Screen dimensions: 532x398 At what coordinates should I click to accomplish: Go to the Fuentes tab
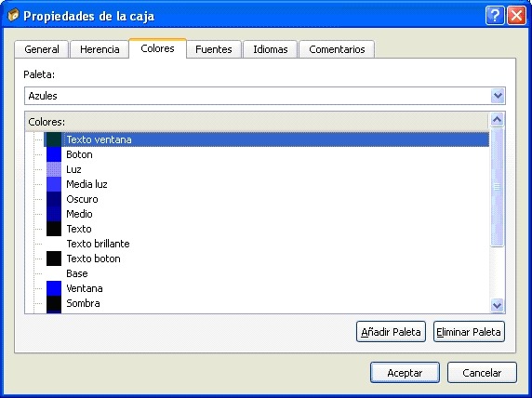[x=214, y=49]
